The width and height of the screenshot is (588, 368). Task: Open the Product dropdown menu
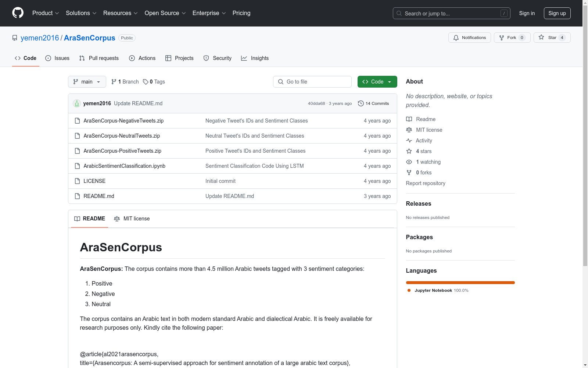(46, 13)
